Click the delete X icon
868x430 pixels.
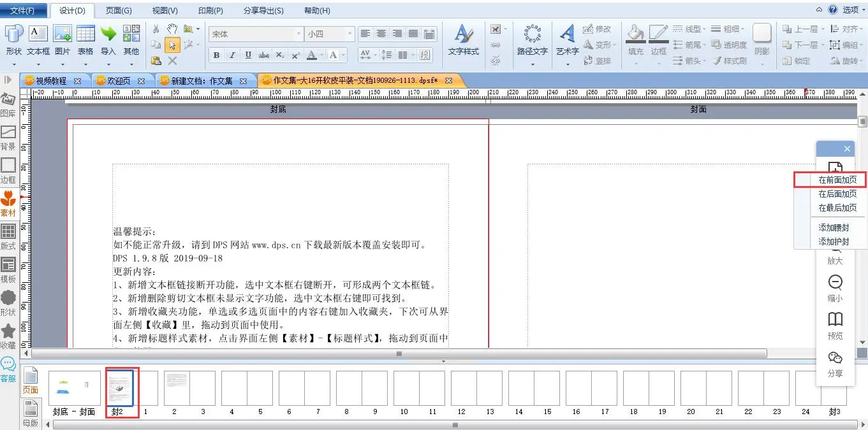pos(172,61)
